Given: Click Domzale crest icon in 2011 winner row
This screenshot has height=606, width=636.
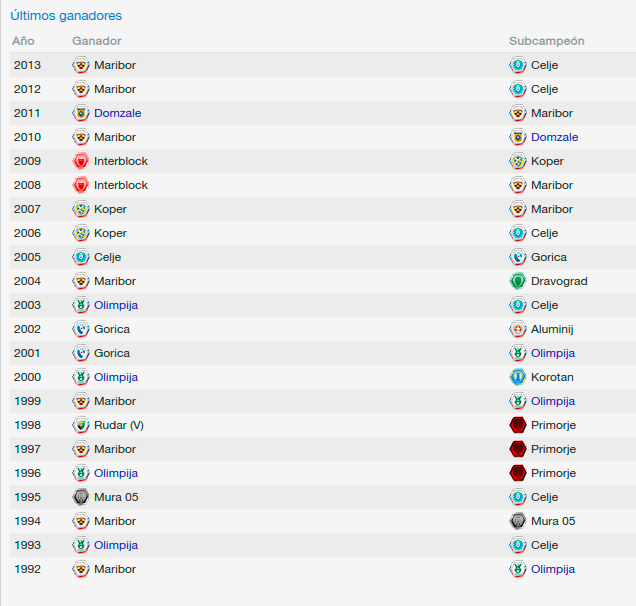Looking at the screenshot, I should [81, 113].
